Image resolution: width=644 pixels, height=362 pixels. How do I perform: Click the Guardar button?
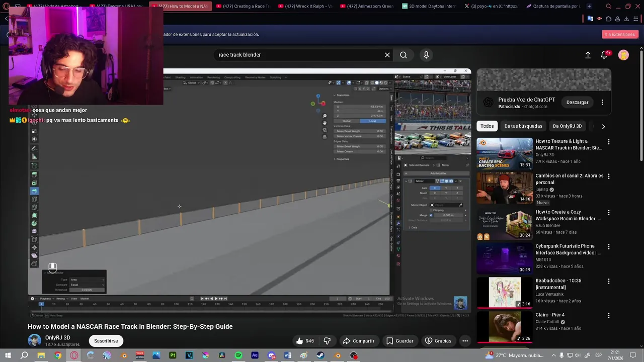(399, 341)
